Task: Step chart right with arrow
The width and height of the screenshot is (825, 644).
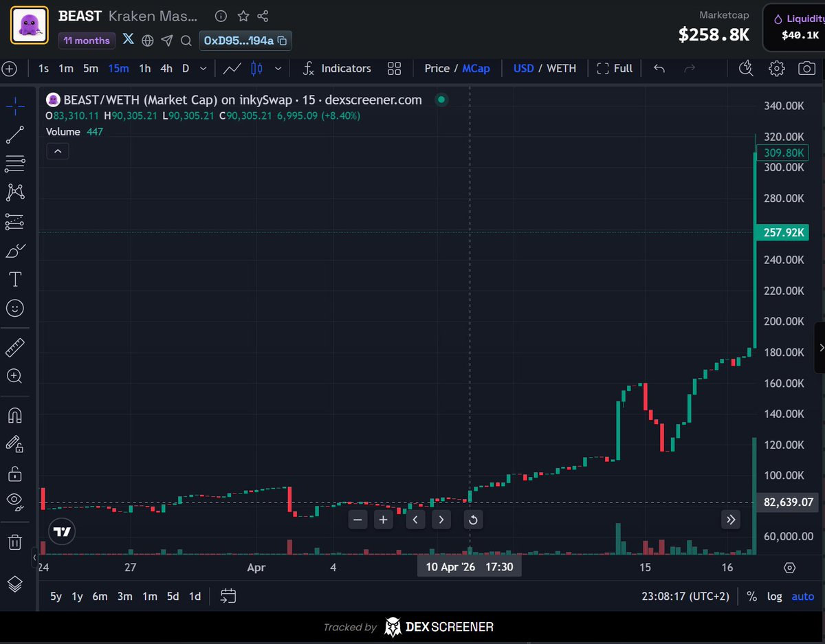Action: pos(441,520)
